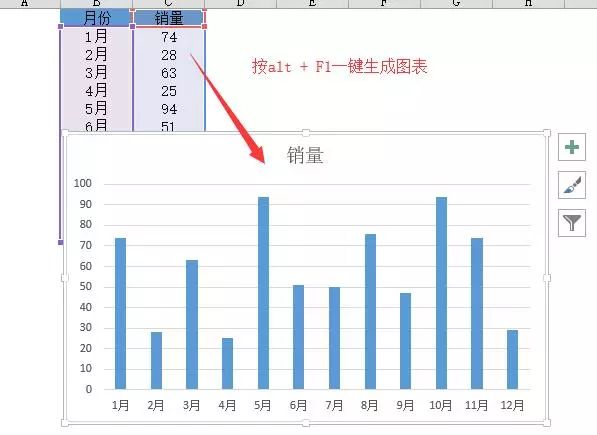Image resolution: width=597 pixels, height=435 pixels.
Task: Select cell containing 3月 in the table
Action: coord(96,73)
